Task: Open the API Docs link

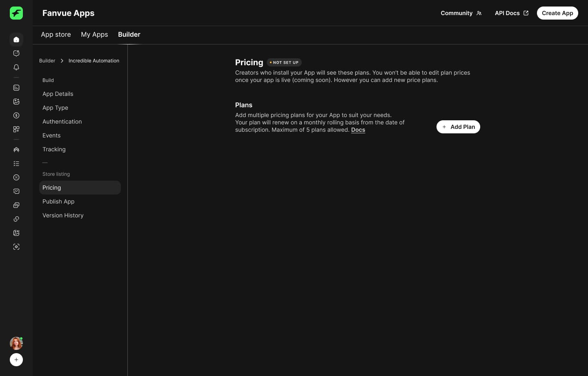Action: coord(512,13)
